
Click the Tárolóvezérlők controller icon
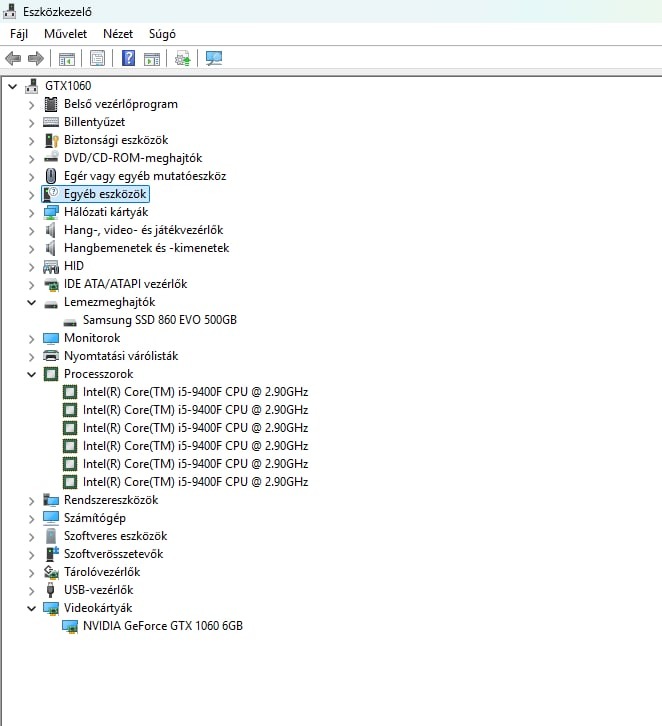[x=51, y=572]
